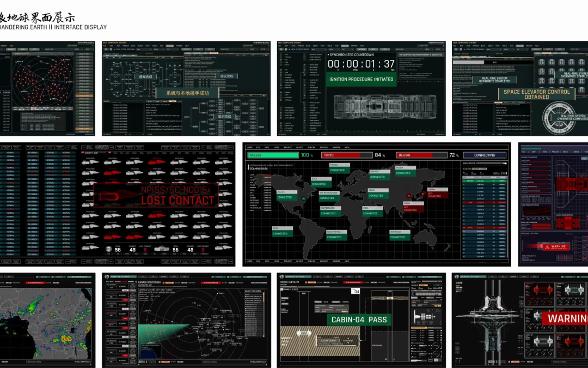Click the logo icon of the space elevator Control System panel

point(281,276)
